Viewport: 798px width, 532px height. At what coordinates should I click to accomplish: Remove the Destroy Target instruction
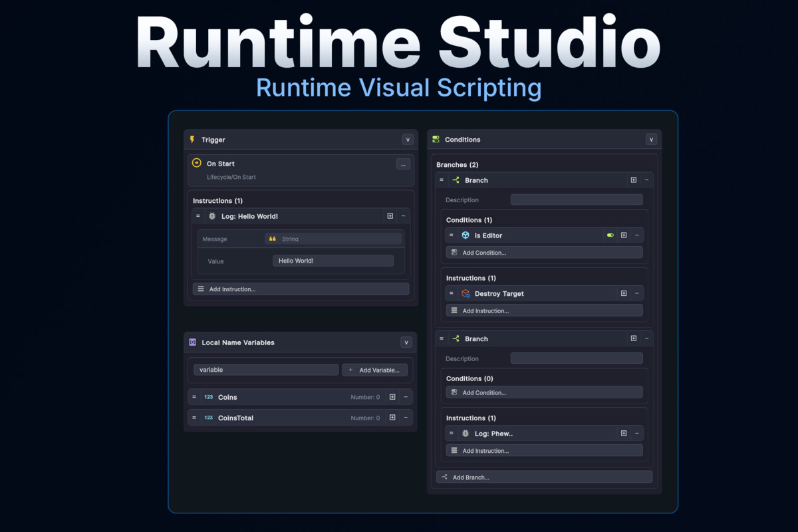coord(636,293)
